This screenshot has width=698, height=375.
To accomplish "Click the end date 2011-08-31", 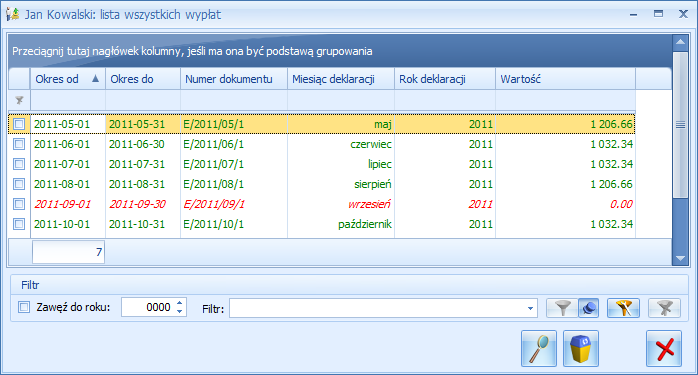I will (x=137, y=184).
